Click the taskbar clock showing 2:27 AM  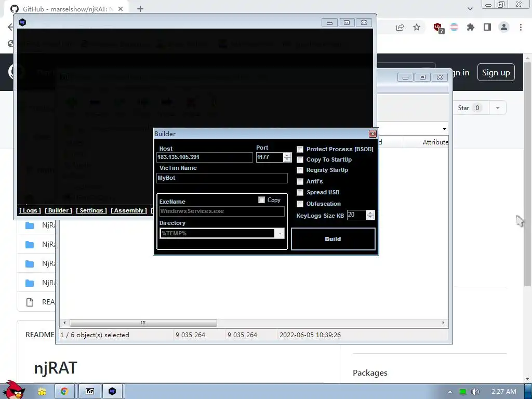pos(504,392)
